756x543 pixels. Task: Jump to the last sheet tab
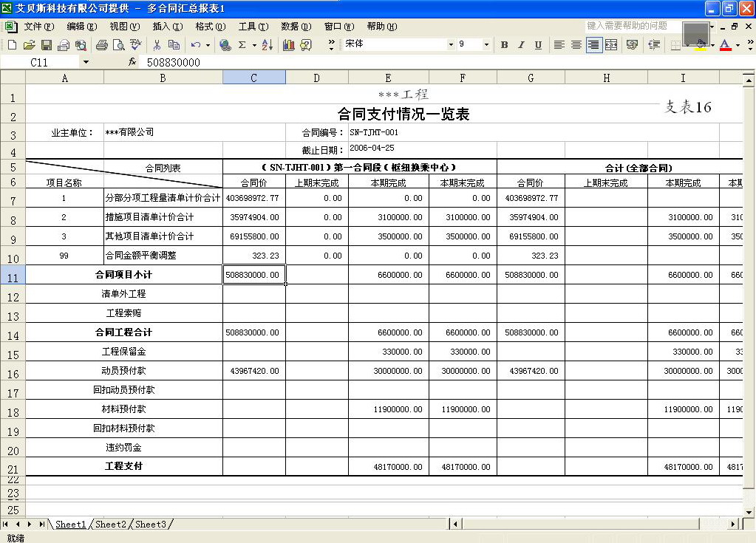coord(41,525)
